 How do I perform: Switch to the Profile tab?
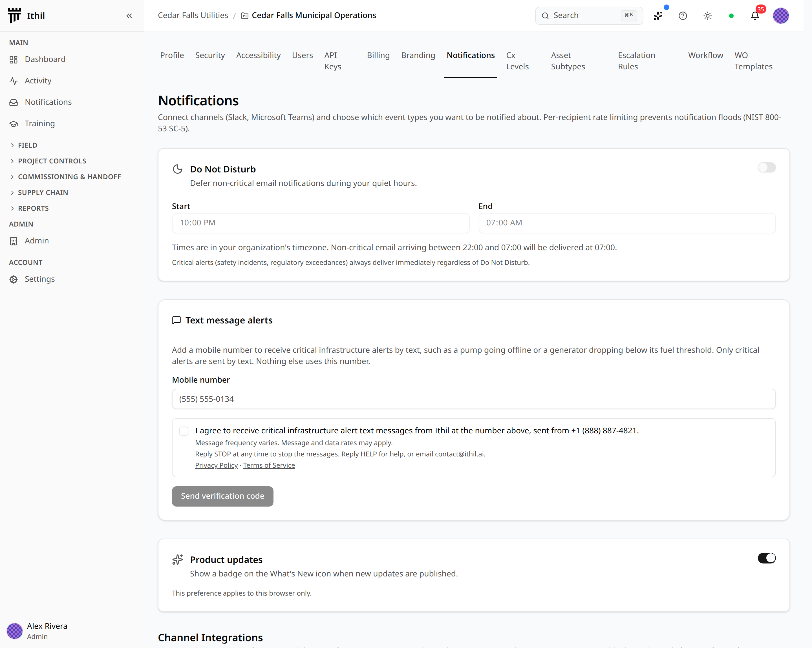172,55
